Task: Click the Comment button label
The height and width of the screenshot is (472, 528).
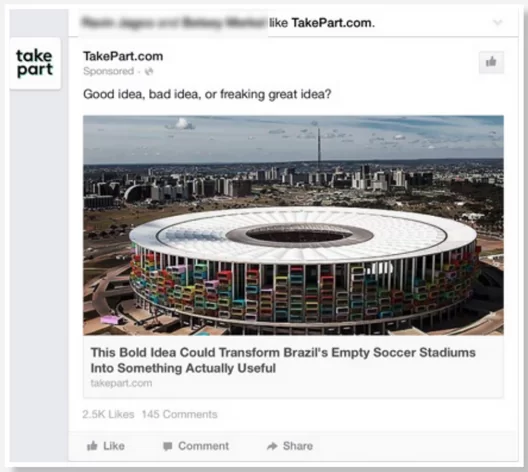Action: tap(203, 446)
